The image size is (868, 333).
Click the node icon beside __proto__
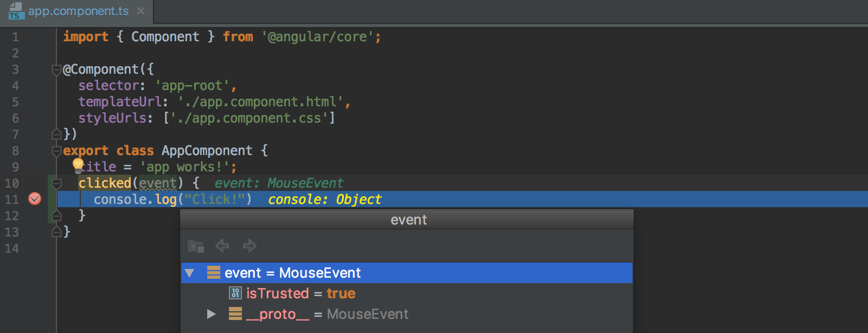click(x=235, y=314)
